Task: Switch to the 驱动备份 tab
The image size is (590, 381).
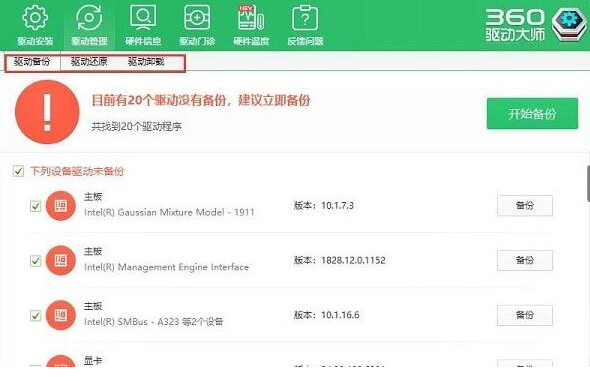Action: pyautogui.click(x=32, y=62)
